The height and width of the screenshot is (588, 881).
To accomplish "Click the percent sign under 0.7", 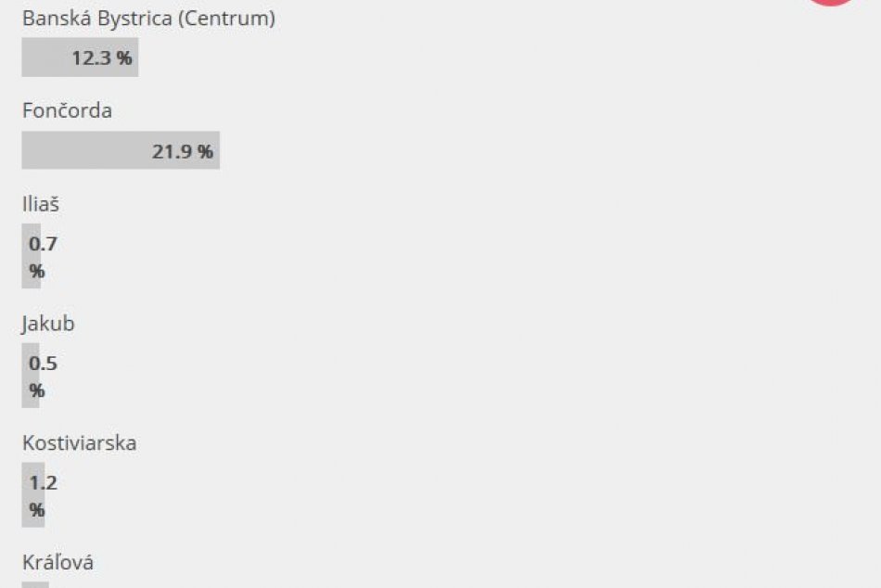I will 37,272.
